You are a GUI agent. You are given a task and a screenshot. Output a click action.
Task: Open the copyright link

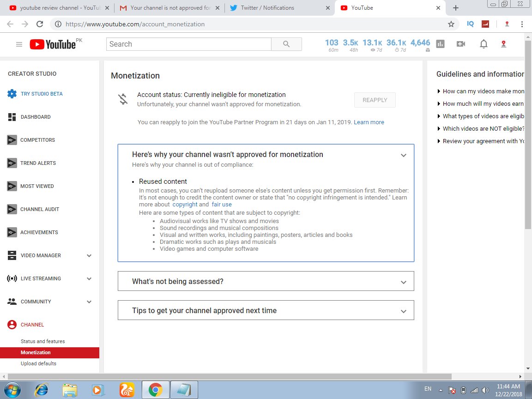pos(185,204)
